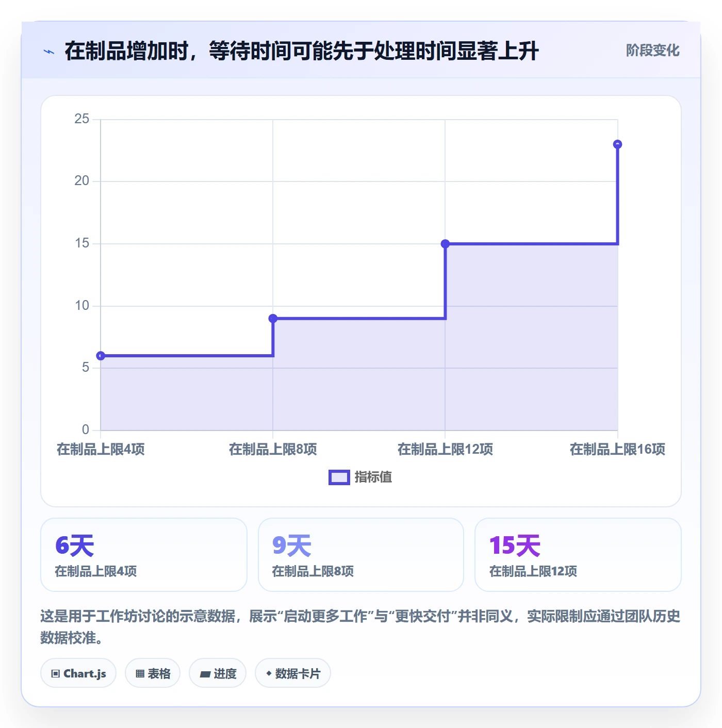Click the x-axis label 在制品上限8项

tap(273, 449)
